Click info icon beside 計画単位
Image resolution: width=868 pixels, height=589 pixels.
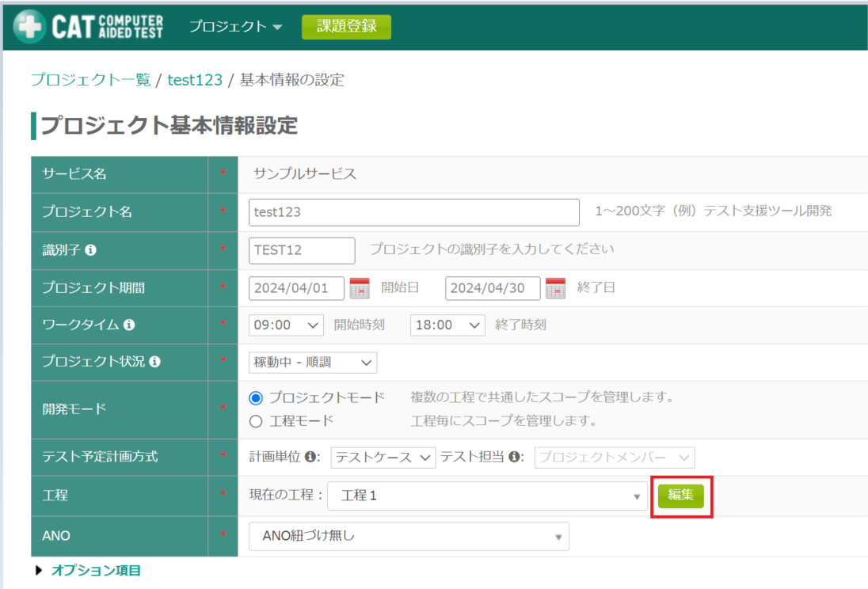pyautogui.click(x=311, y=457)
